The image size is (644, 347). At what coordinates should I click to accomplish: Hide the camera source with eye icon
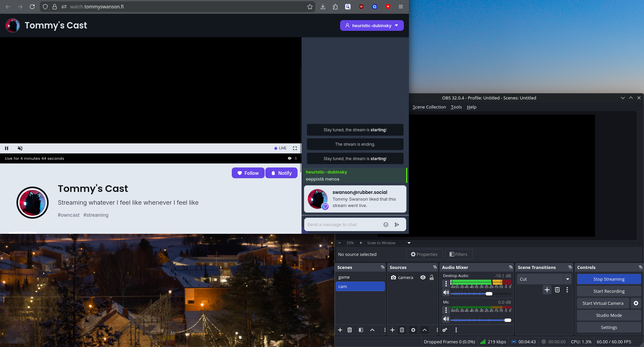[x=423, y=277]
